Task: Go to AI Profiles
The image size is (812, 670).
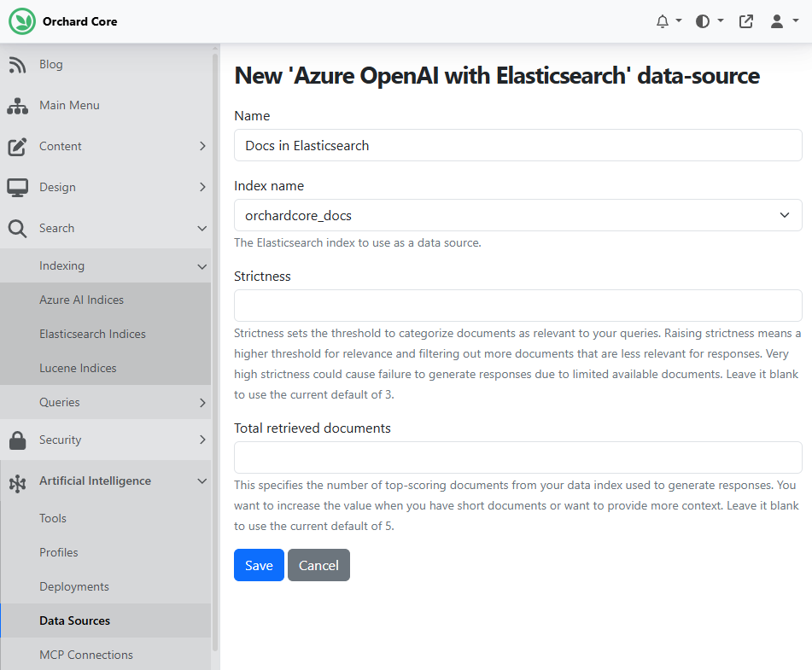Action: click(x=59, y=552)
